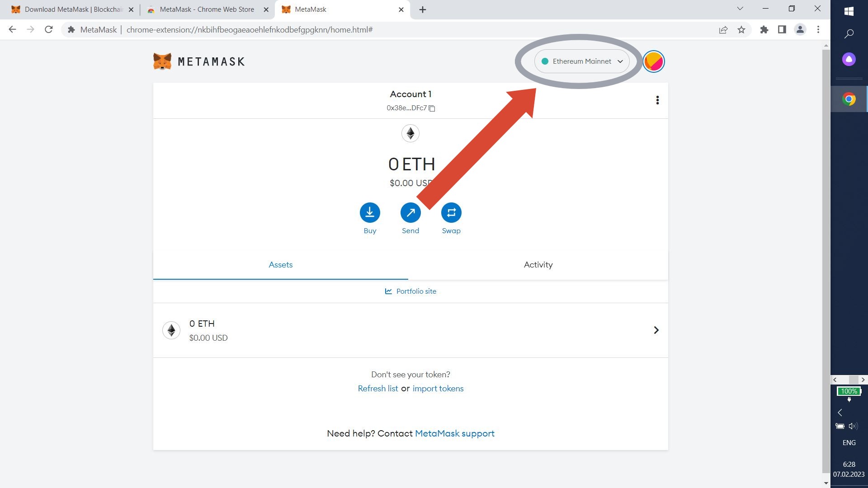
Task: Click the import tokens link
Action: [438, 389]
